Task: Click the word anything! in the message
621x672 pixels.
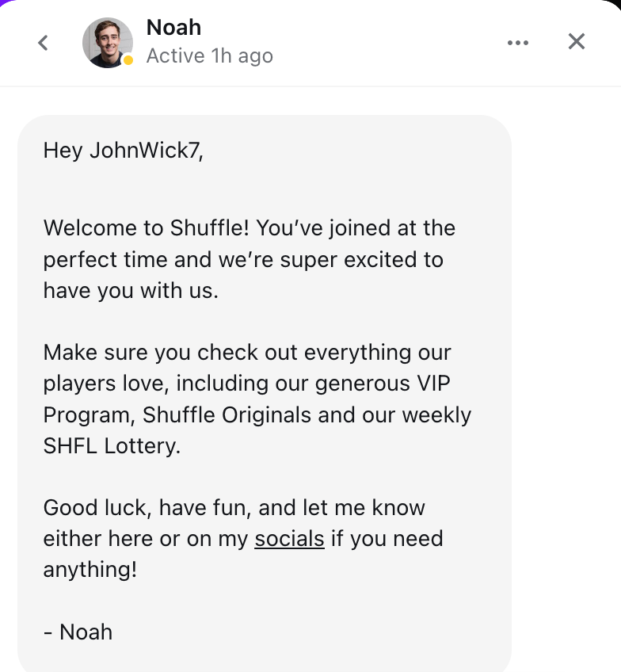Action: pyautogui.click(x=90, y=570)
